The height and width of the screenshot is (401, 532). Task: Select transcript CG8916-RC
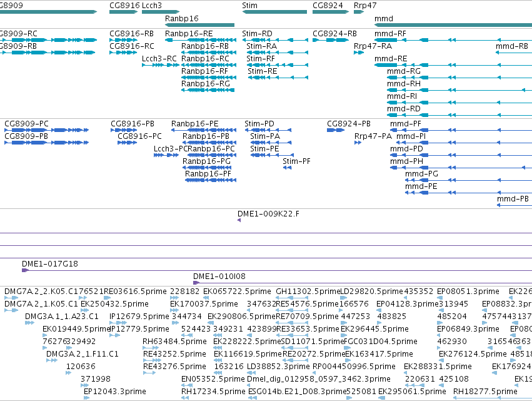pos(123,53)
